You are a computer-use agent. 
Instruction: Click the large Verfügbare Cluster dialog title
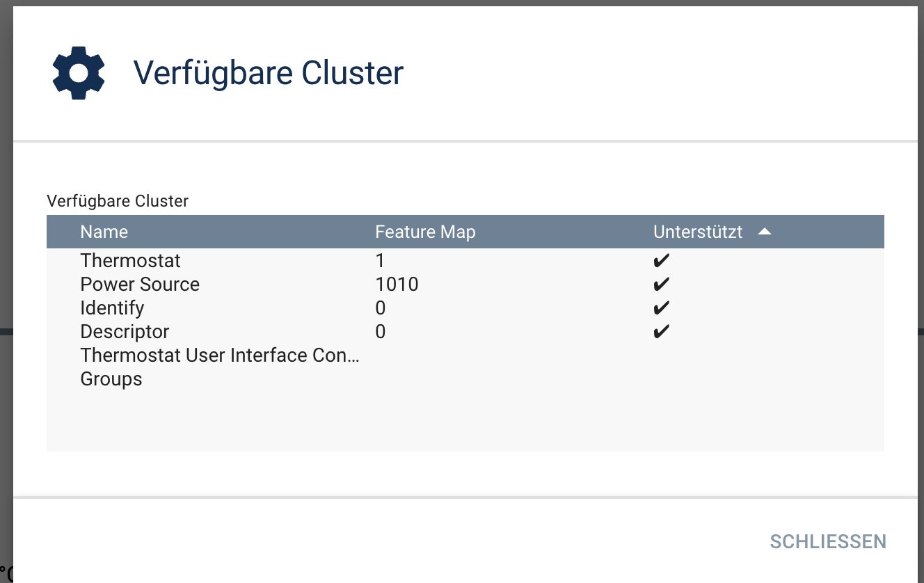(268, 73)
